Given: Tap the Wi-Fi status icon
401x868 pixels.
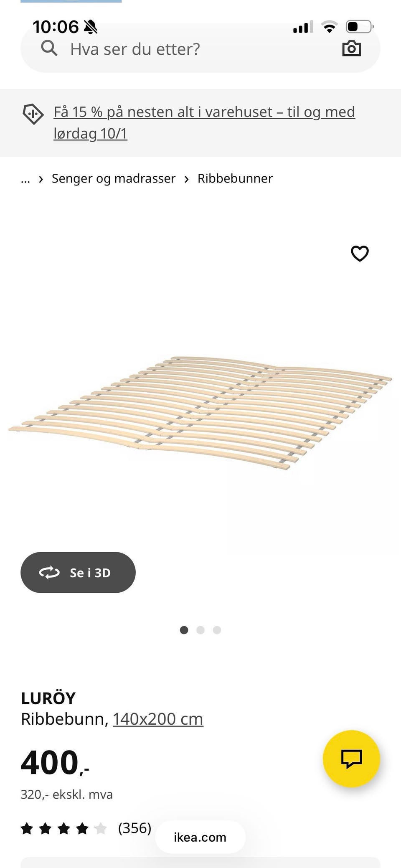Looking at the screenshot, I should pos(330,27).
